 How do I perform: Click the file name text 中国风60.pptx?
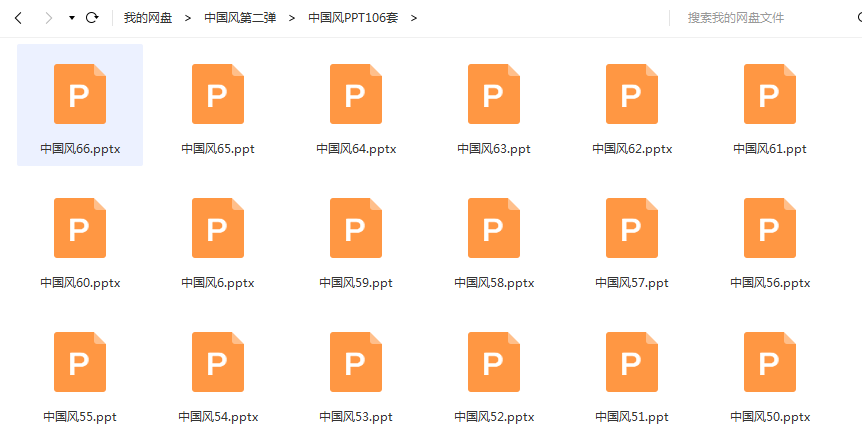(x=80, y=283)
